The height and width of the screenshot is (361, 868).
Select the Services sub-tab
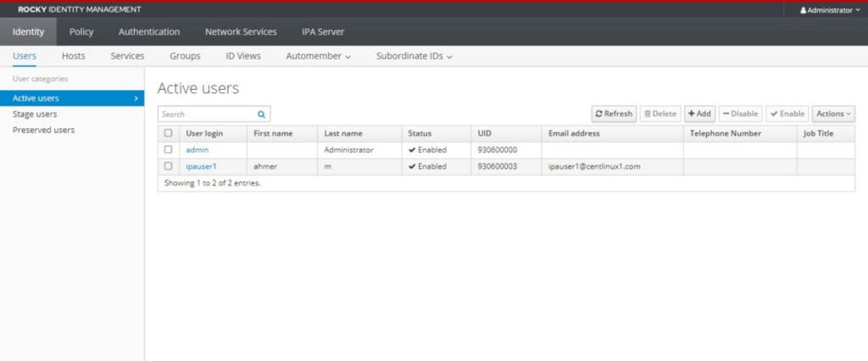(127, 56)
